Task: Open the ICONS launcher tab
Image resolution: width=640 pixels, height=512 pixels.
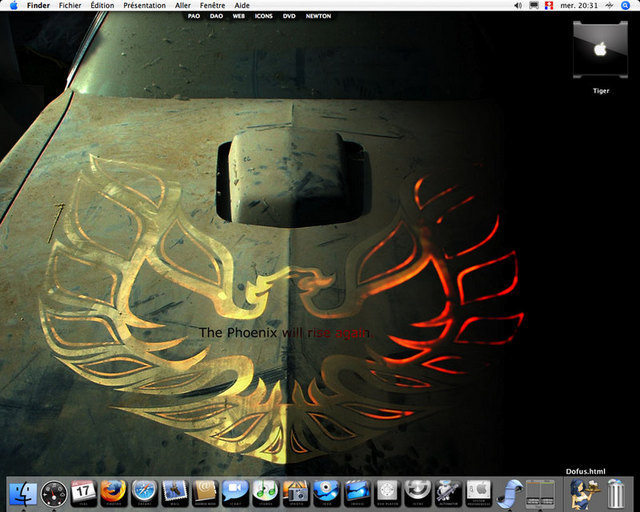Action: point(264,16)
